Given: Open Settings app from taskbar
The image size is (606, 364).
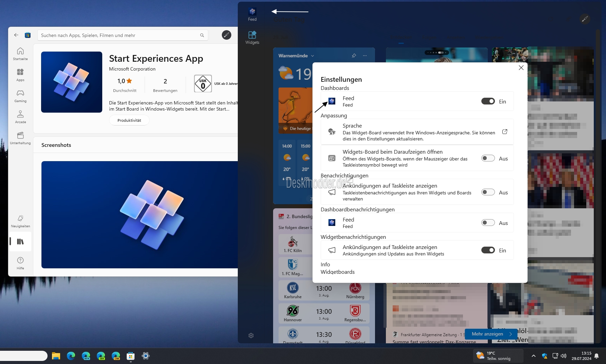Looking at the screenshot, I should point(146,356).
